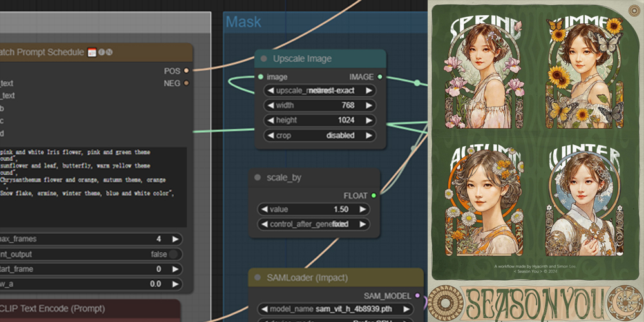Screen dimensions: 644x322
Task: Select the CLIP Text Encode (Prompt) title
Action: (x=52, y=308)
